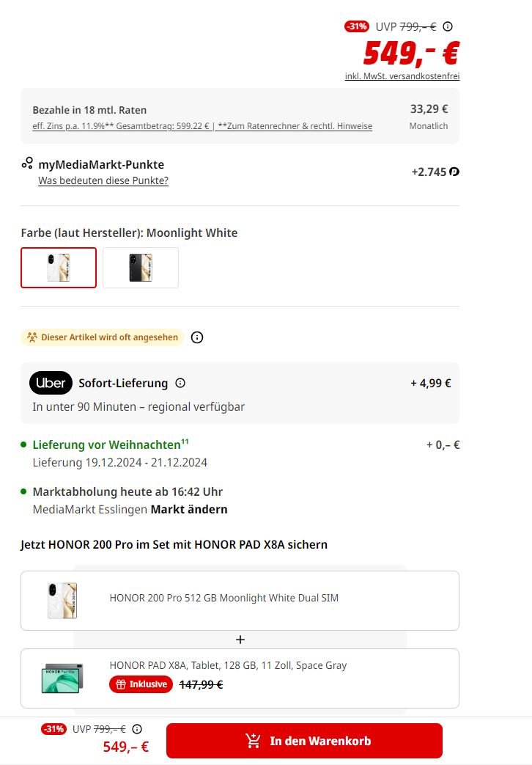Select Moonlight White color option
The image size is (532, 765).
point(59,268)
